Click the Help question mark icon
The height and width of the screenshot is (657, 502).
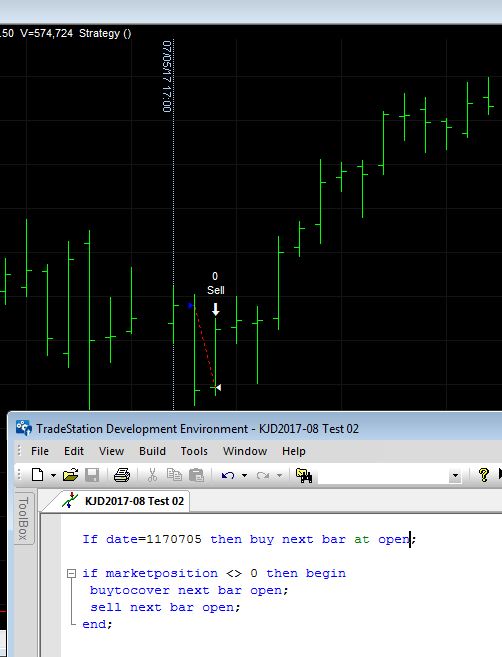point(484,475)
